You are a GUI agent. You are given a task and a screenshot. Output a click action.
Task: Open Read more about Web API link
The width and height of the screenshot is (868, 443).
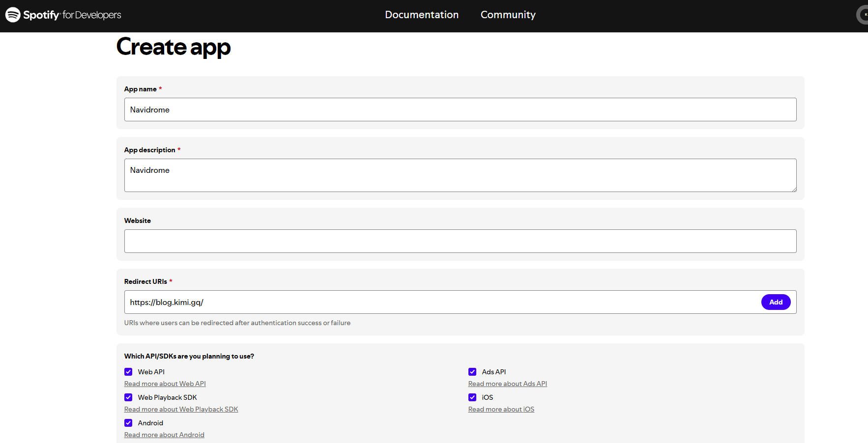(x=165, y=384)
